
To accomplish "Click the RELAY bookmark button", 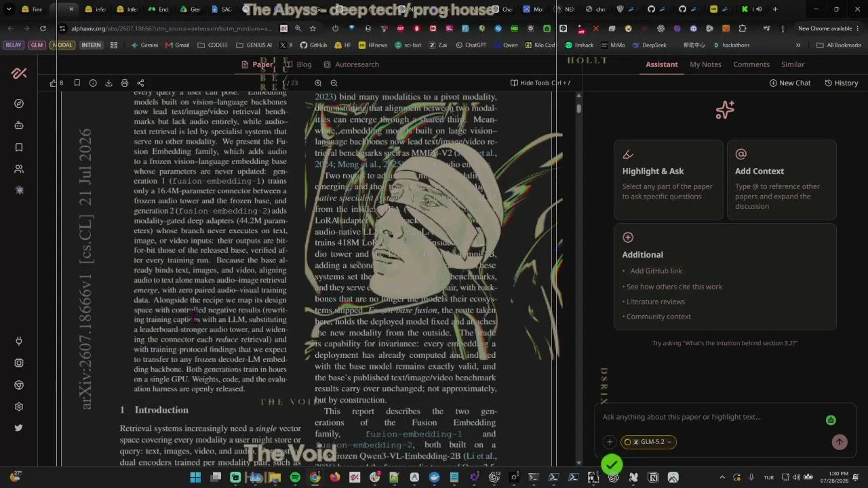I will (14, 45).
